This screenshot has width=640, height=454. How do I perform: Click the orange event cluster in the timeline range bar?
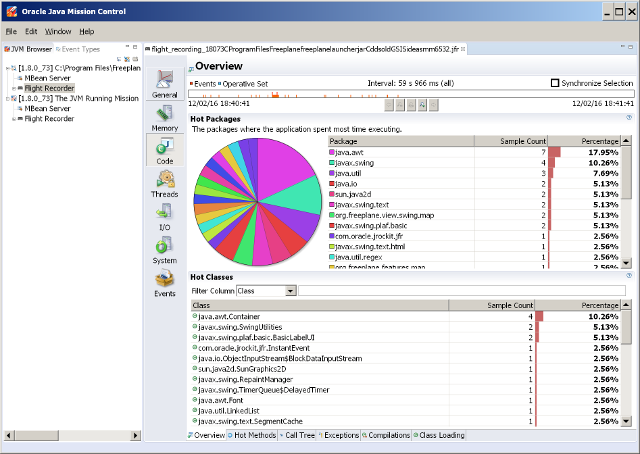275,95
